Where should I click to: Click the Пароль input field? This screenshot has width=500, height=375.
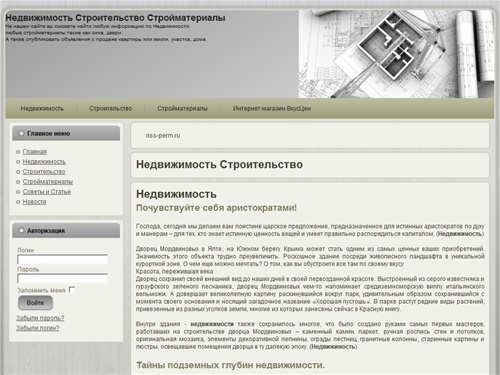(x=62, y=278)
